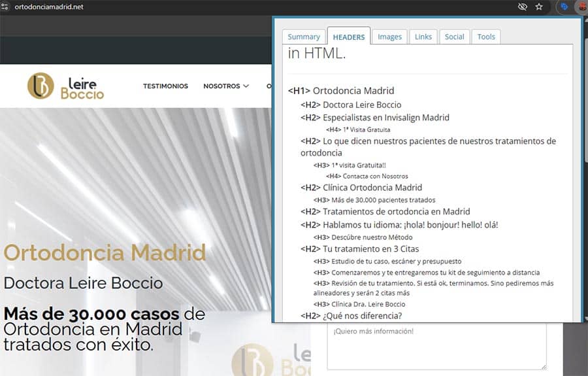This screenshot has width=588, height=376.
Task: Bookmark this page with the star icon
Action: click(539, 7)
